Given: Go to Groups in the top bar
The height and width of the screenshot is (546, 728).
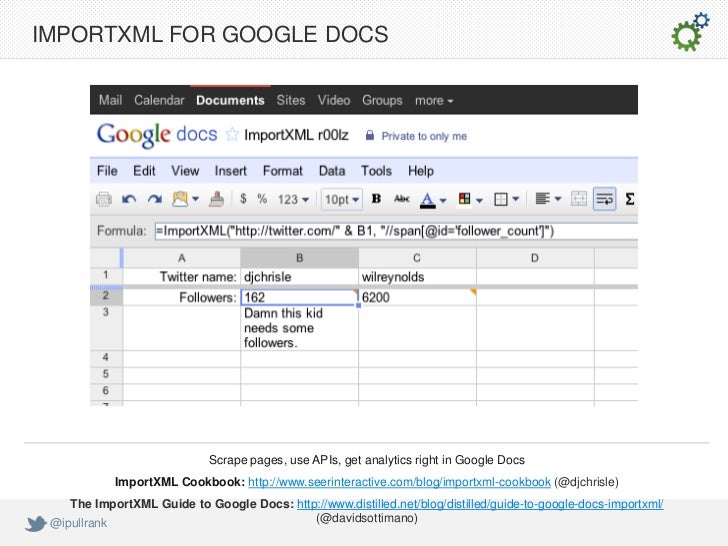Looking at the screenshot, I should [382, 100].
